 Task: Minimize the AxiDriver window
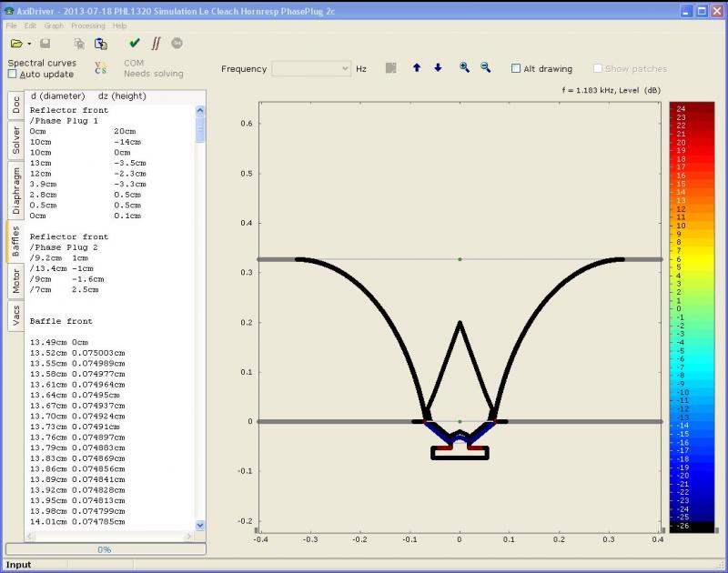686,11
